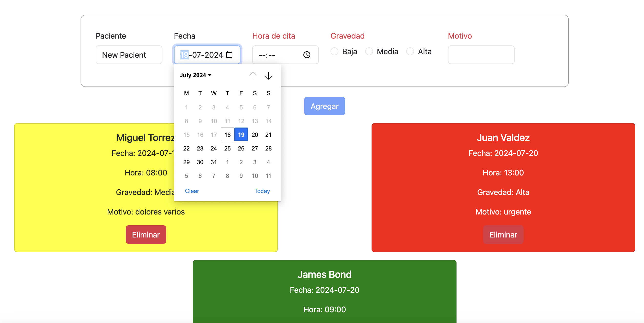Select the Alta severity radio button
The height and width of the screenshot is (323, 644).
point(410,51)
